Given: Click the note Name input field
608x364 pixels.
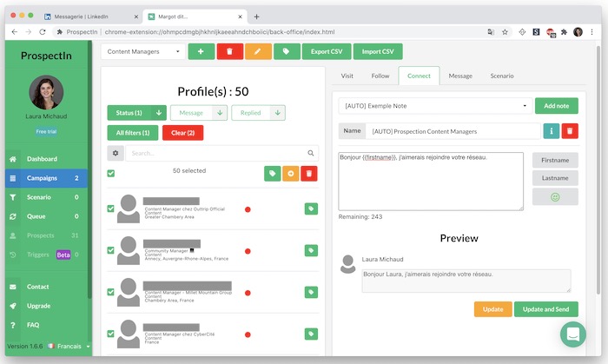Looking at the screenshot, I should pos(453,131).
